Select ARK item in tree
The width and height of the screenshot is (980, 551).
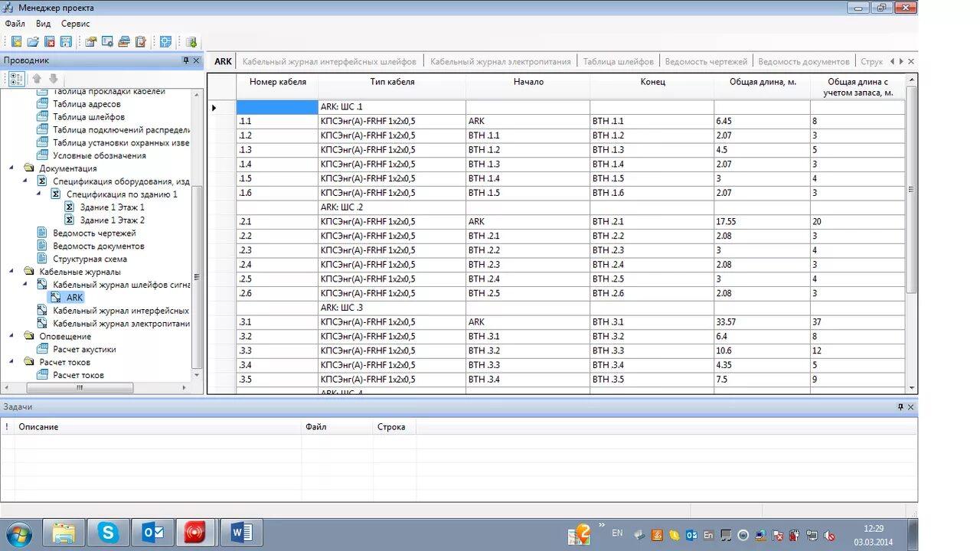74,298
